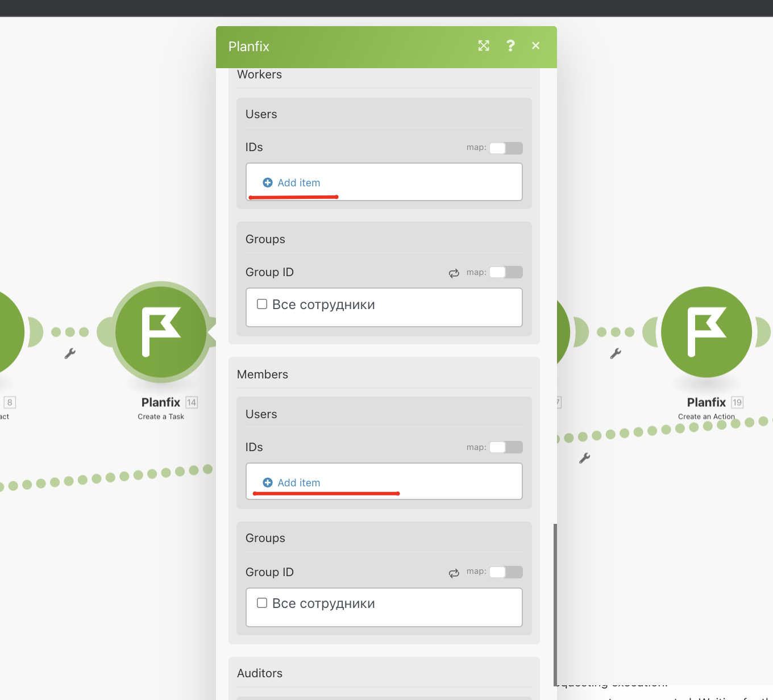Click Members Group ID label

tap(269, 572)
